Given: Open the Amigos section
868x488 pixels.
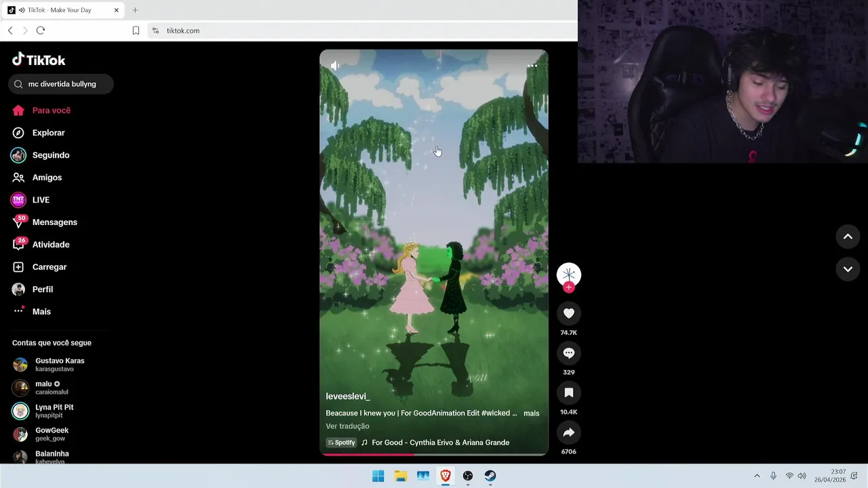Looking at the screenshot, I should click(x=47, y=178).
